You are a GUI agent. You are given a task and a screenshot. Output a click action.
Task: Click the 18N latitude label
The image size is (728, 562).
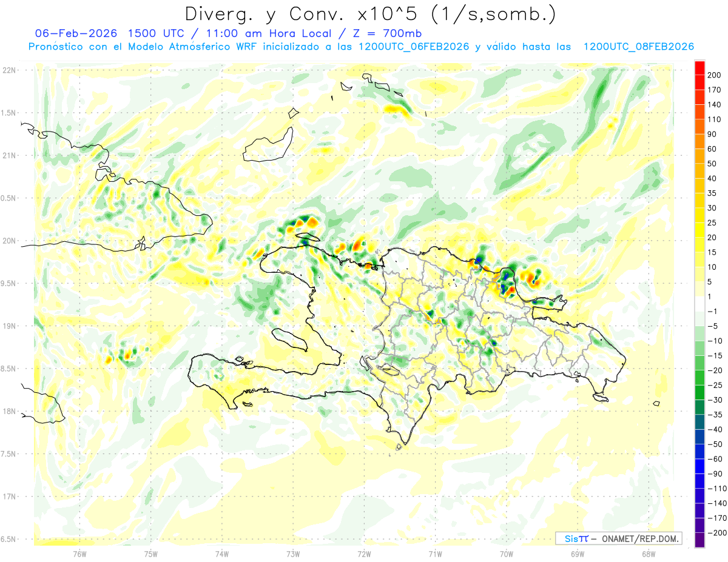point(10,411)
